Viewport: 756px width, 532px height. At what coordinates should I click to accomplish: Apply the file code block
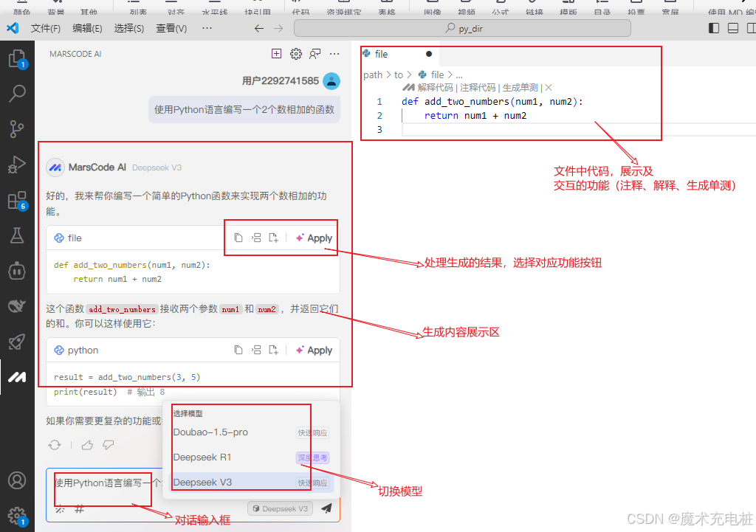point(314,238)
